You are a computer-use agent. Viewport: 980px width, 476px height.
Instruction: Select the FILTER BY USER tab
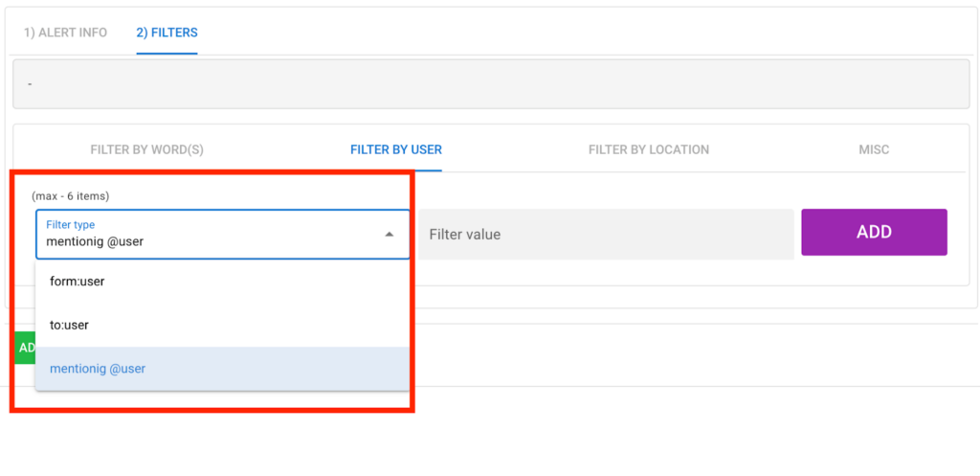click(x=395, y=149)
